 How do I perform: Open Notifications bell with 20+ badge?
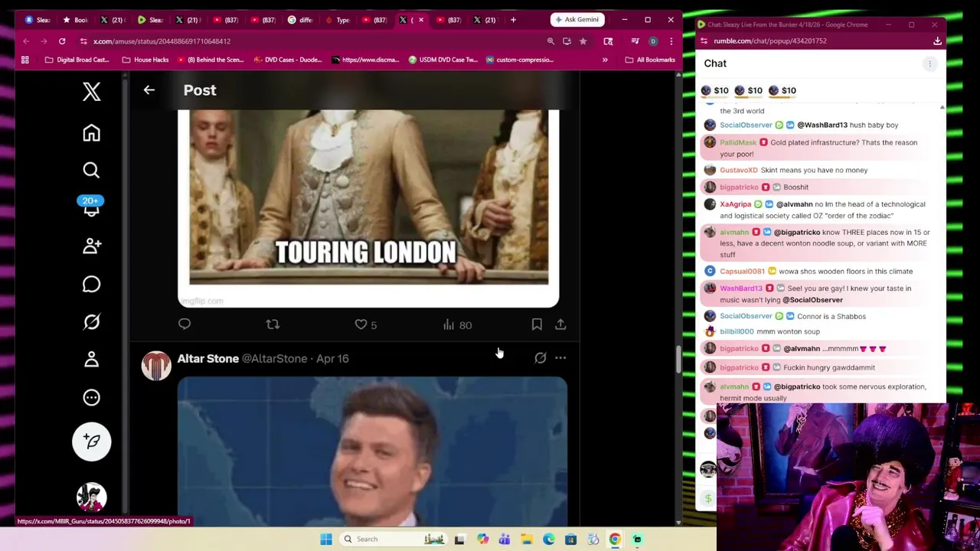(x=91, y=207)
